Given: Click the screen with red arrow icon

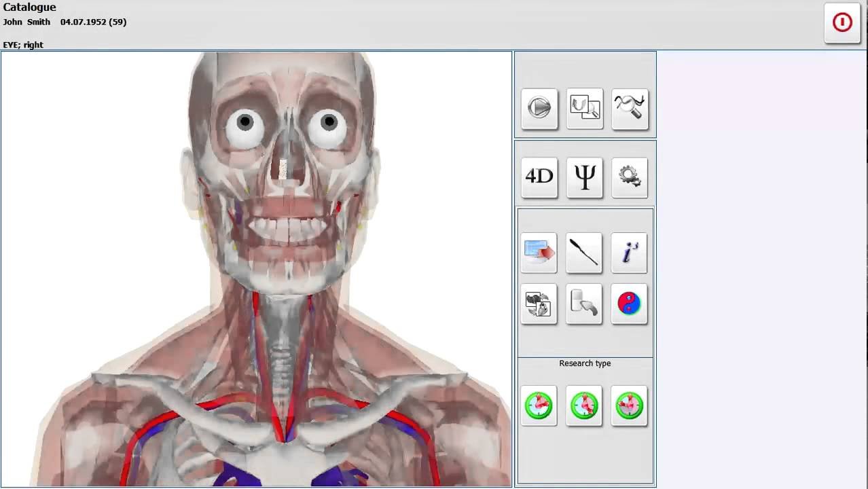Looking at the screenshot, I should (539, 253).
